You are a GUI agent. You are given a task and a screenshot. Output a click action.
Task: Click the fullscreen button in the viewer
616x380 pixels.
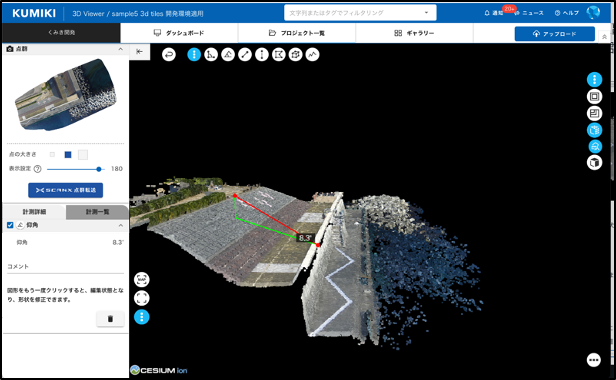[x=141, y=298]
